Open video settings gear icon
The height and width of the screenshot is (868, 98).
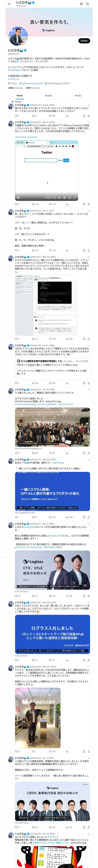coord(64,198)
